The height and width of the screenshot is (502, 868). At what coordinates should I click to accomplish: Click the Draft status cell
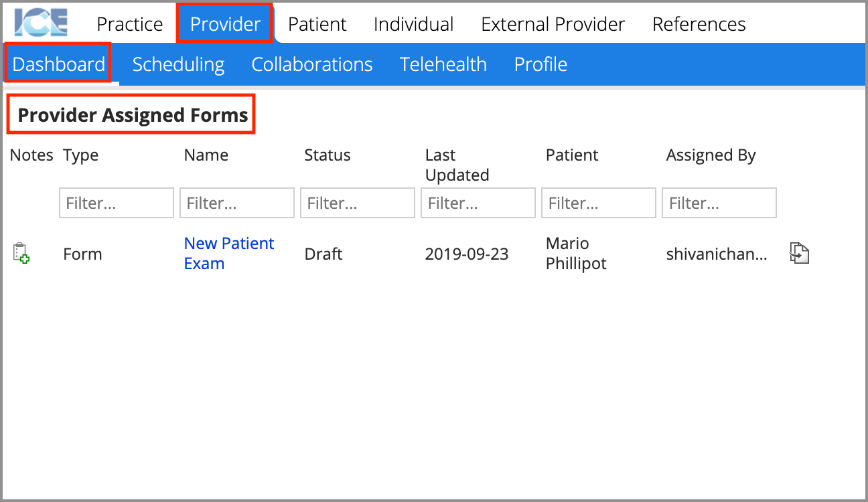(323, 254)
